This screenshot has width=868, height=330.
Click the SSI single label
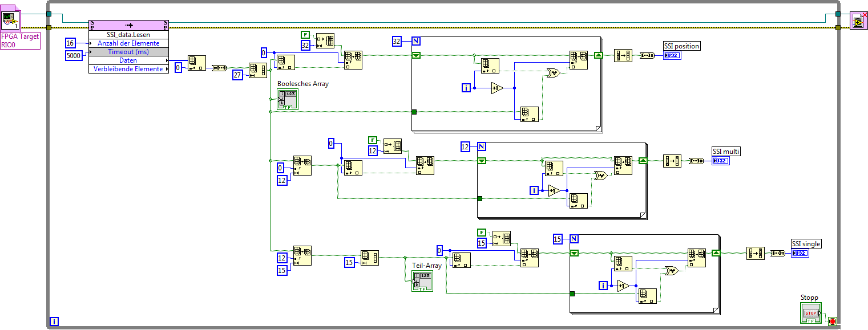(806, 243)
